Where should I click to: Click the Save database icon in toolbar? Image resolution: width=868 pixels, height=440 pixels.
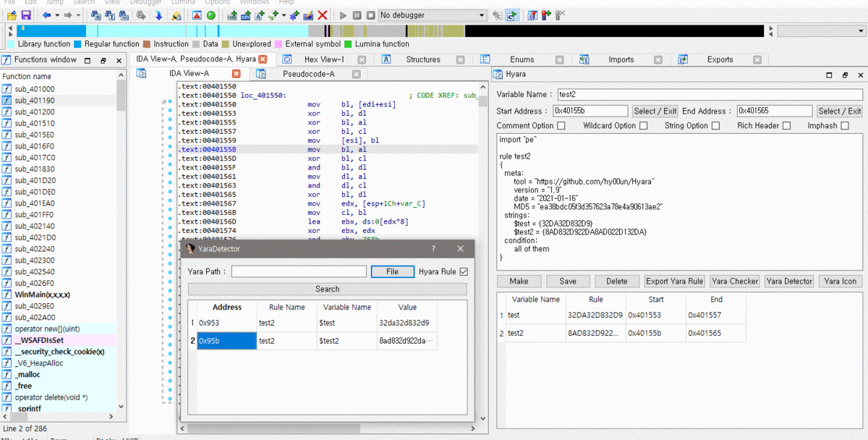click(x=26, y=15)
